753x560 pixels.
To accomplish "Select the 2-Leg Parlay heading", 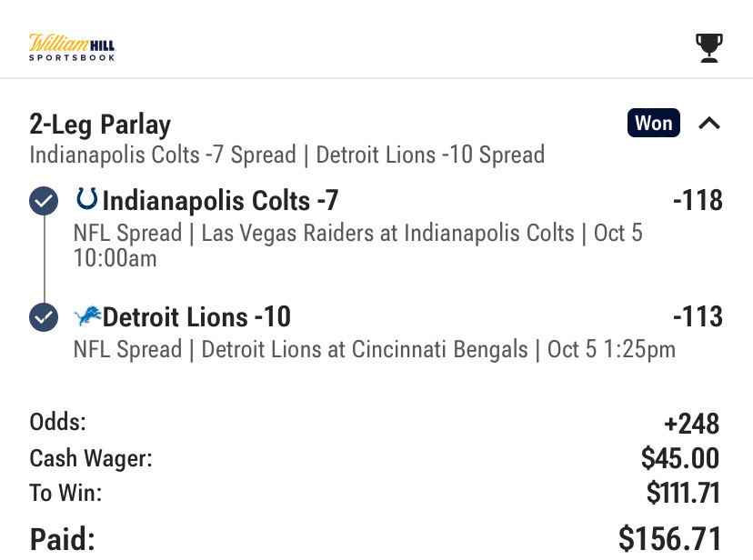I will click(x=100, y=125).
